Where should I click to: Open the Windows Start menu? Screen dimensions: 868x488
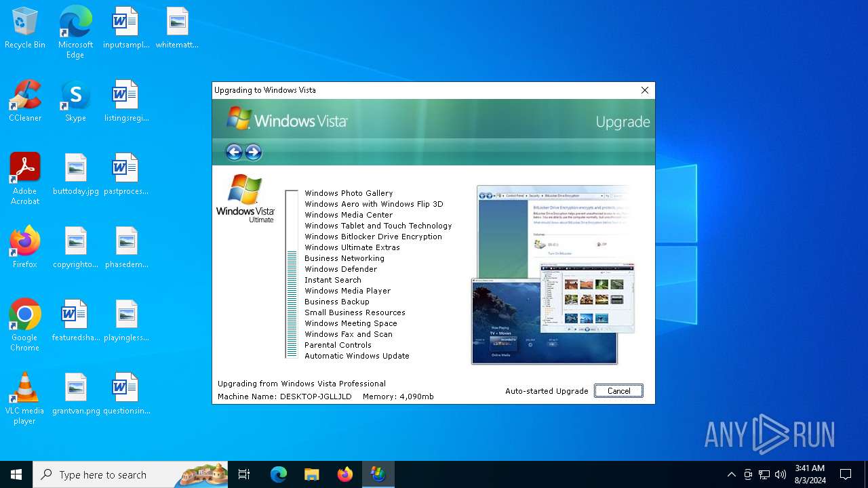[x=16, y=474]
